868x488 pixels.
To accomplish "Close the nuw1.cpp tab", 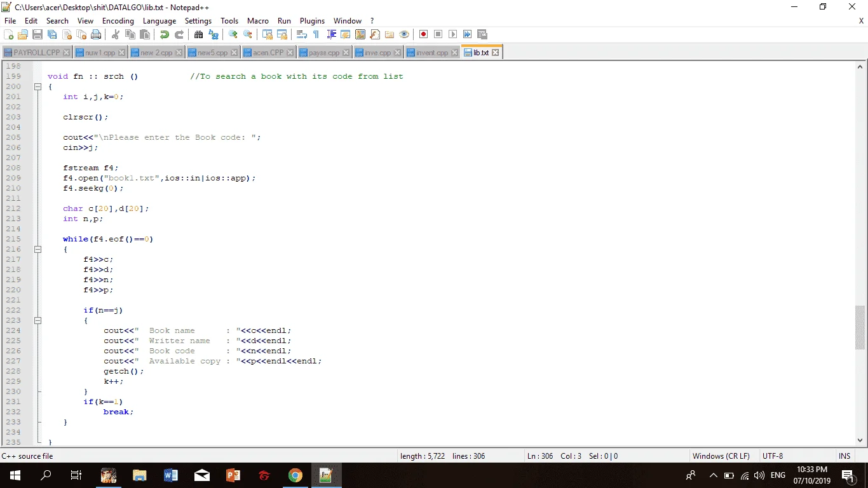I will pos(121,53).
